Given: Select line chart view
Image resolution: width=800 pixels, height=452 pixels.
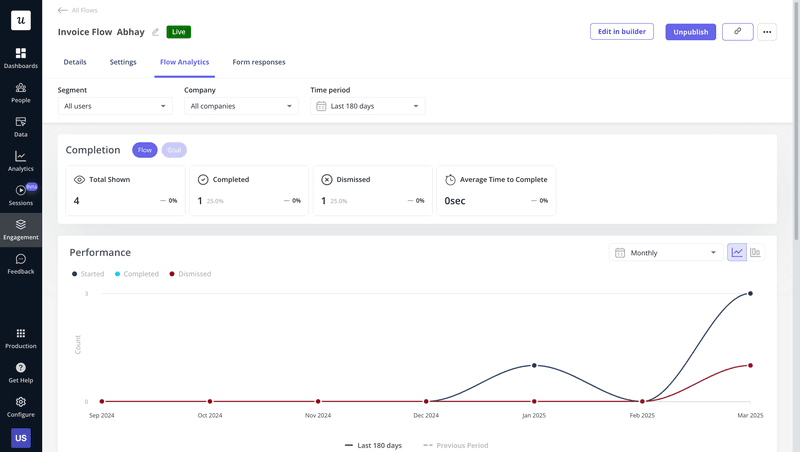Looking at the screenshot, I should pyautogui.click(x=737, y=253).
